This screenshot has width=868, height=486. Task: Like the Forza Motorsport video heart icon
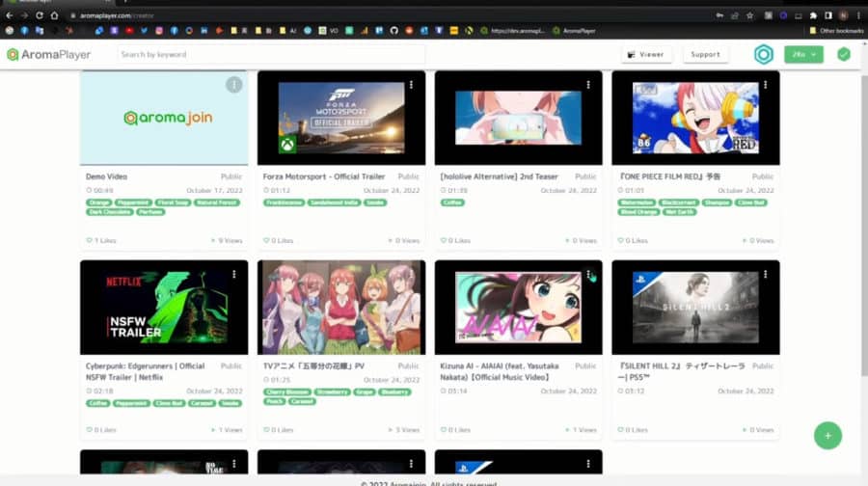pos(266,240)
